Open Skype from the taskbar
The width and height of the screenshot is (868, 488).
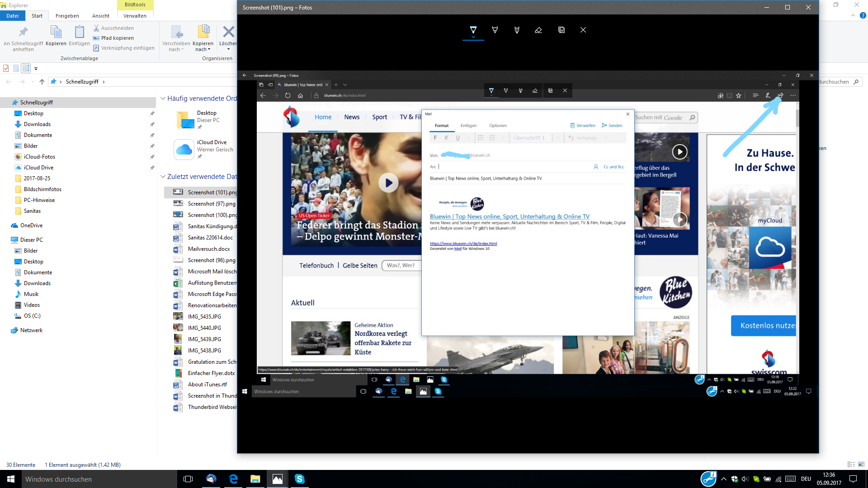tap(300, 479)
